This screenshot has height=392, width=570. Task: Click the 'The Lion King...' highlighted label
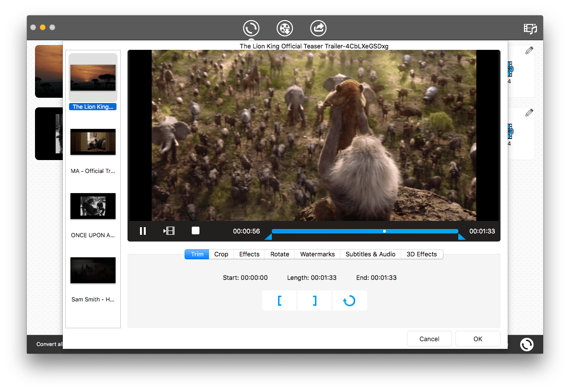[93, 107]
